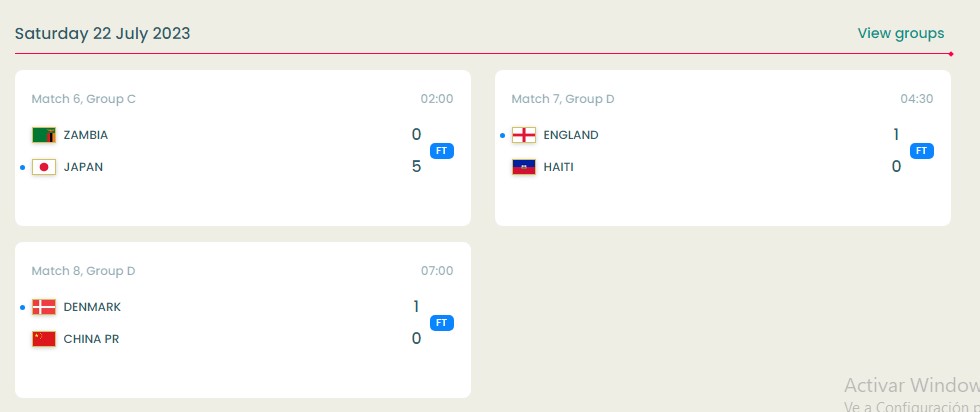Click the FT badge for Denmark vs China PR
Image resolution: width=980 pixels, height=412 pixels.
442,323
